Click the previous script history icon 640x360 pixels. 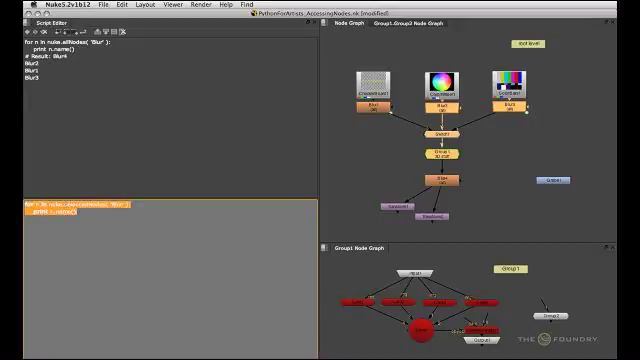[x=27, y=32]
